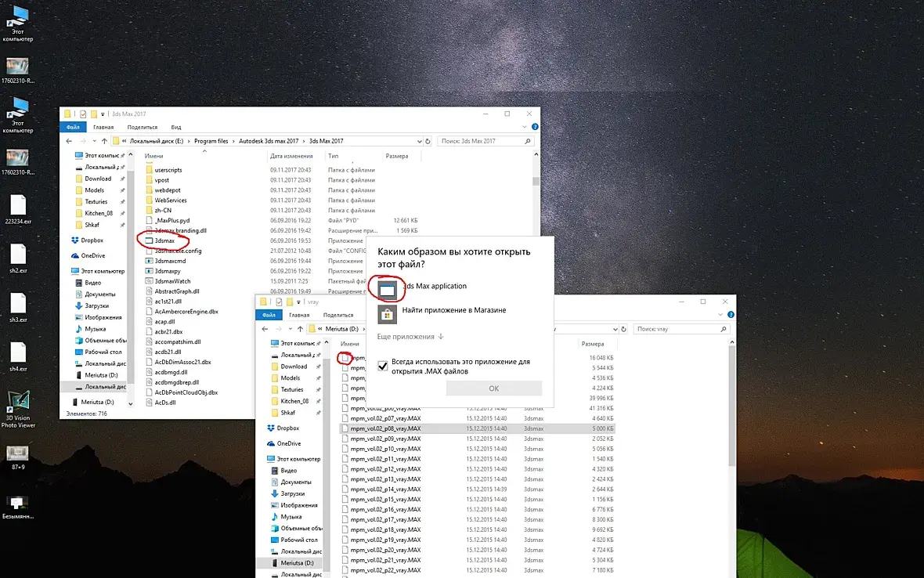Open address bar dropdown in 3ds Max 2017 window
Screen dimensions: 924x578
coord(419,142)
